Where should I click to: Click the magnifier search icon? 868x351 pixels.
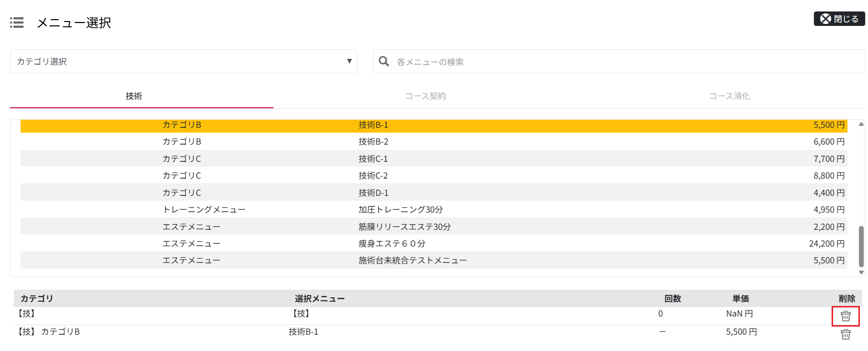coord(383,61)
